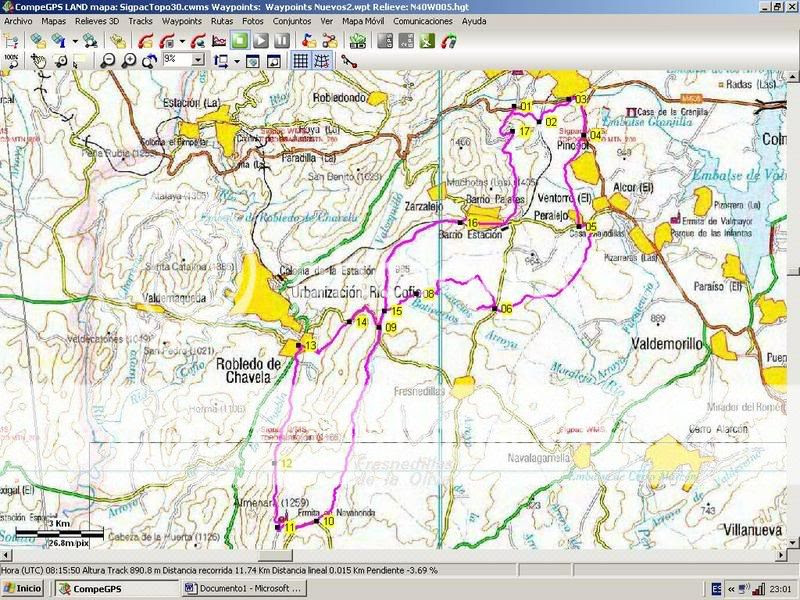This screenshot has width=800, height=600.
Task: Open the data tree icon
Action: (11, 41)
